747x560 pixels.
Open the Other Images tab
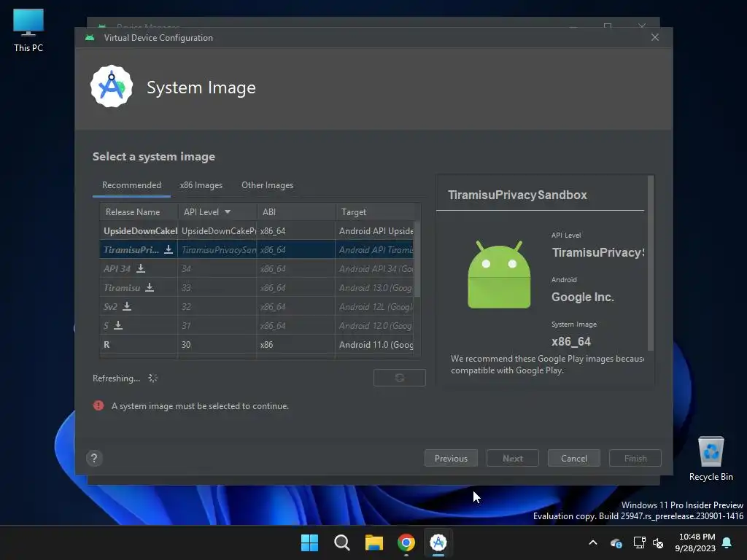click(267, 185)
